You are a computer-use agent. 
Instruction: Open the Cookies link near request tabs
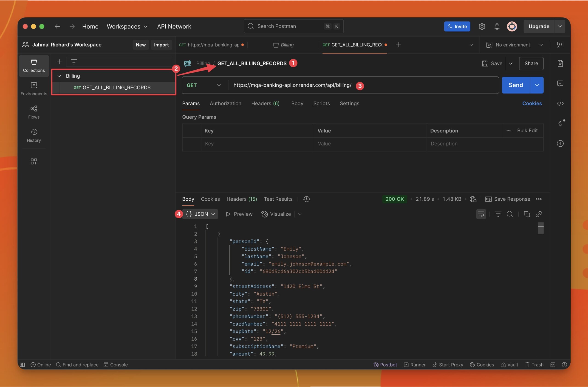click(532, 104)
